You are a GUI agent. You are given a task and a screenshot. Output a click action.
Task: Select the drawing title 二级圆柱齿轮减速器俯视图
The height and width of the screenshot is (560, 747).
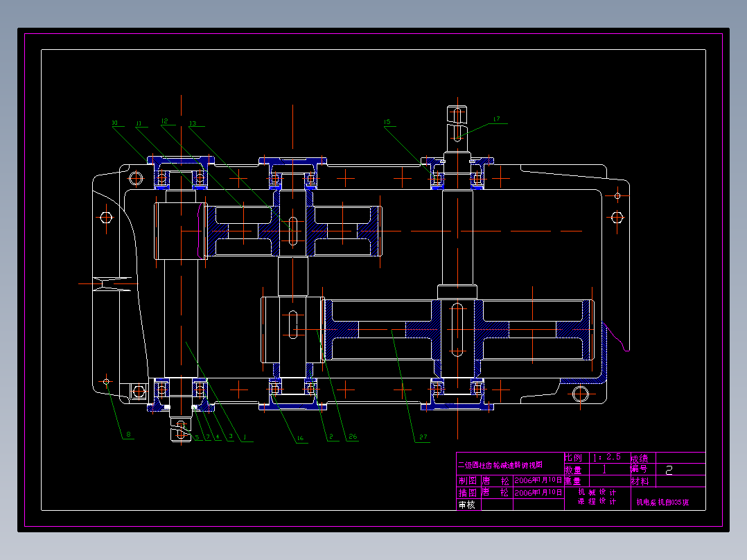tap(500, 465)
